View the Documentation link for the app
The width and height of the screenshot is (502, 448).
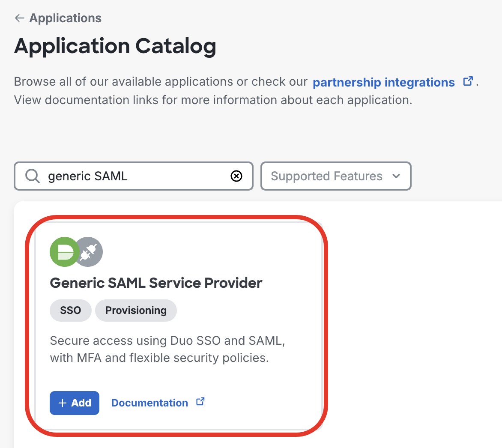tap(149, 403)
